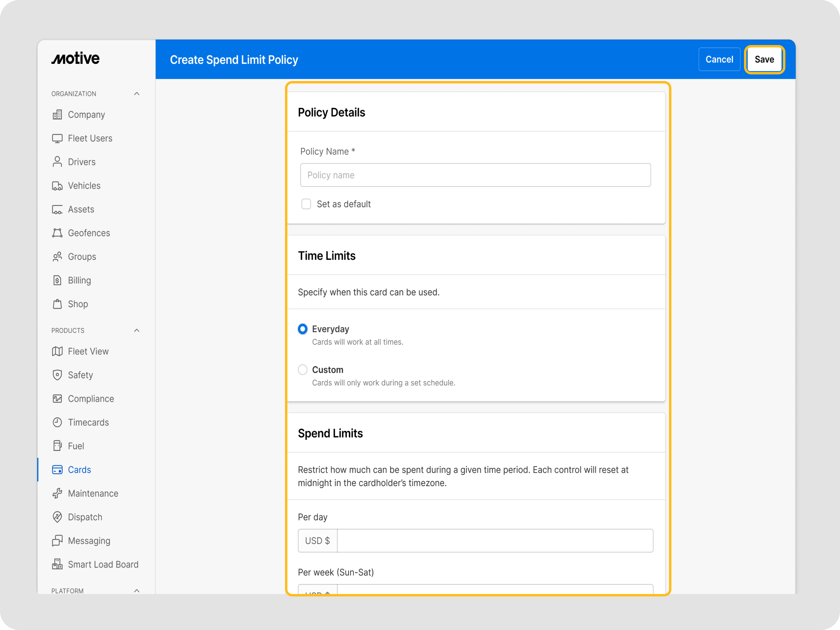
Task: Open Geofences via its polygon icon
Action: click(57, 233)
